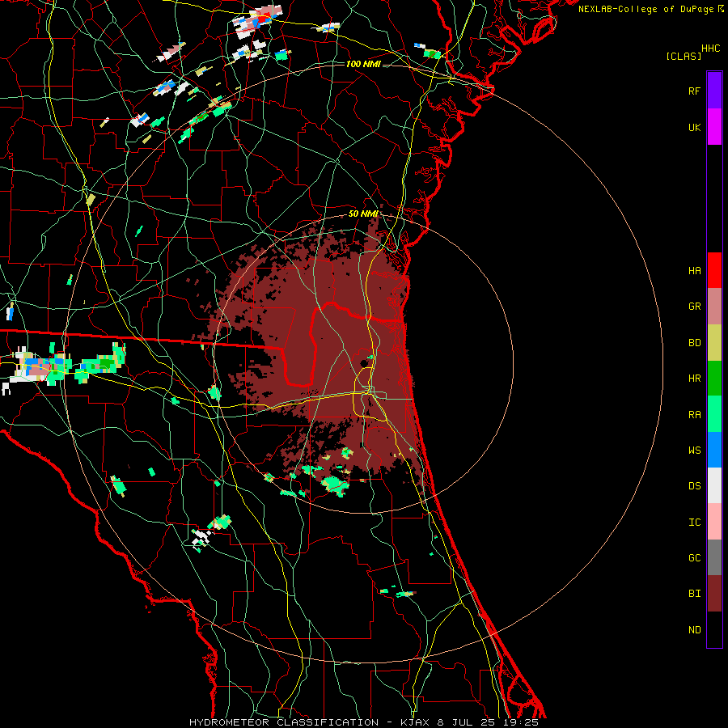Click the GC gray legend swatch
This screenshot has height=728, width=728.
click(x=714, y=557)
